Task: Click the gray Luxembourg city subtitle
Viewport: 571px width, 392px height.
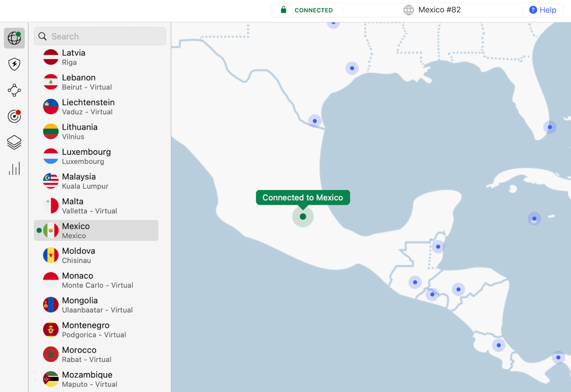Action: (x=83, y=161)
